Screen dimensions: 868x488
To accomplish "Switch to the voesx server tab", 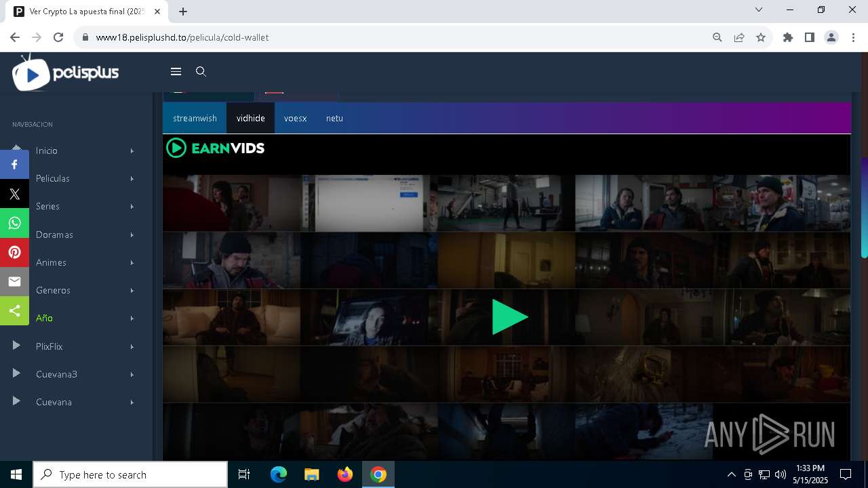I will point(295,118).
